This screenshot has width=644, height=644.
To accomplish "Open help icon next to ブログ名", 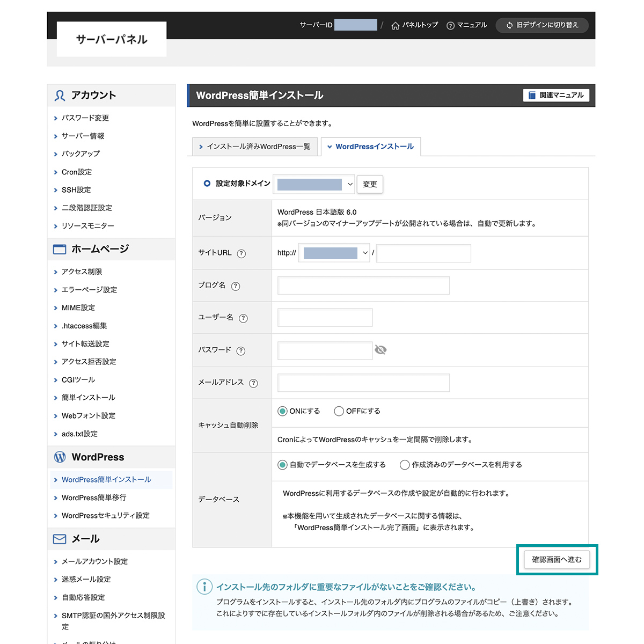I will point(236,286).
